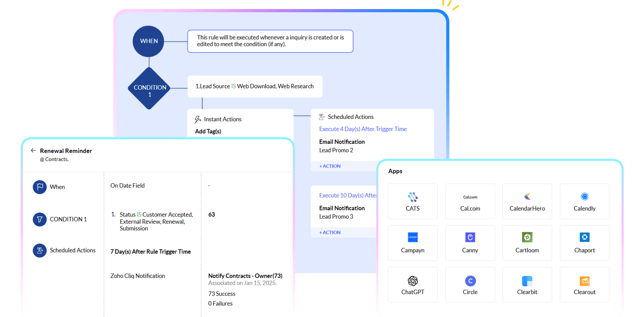Screen dimensions: 644x317
Task: Open Execute 4 Day(s) After Trigger Time link
Action: point(363,129)
